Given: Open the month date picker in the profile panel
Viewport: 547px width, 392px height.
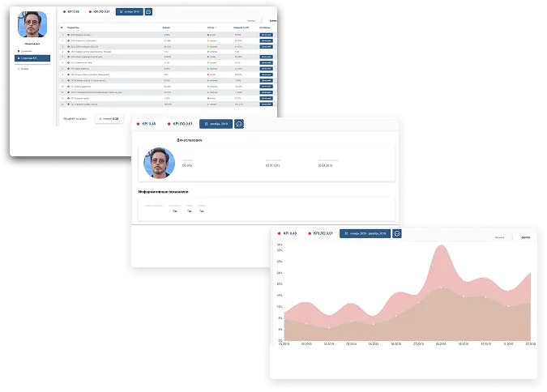Looking at the screenshot, I should point(216,124).
